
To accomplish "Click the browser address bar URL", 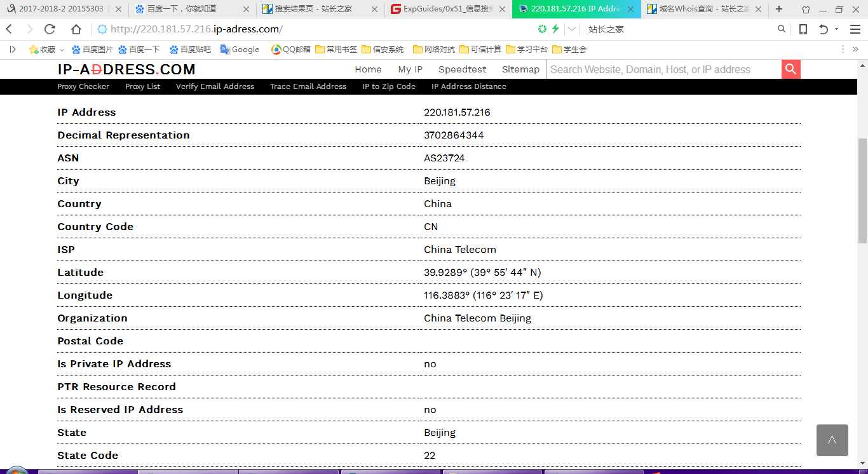I will tap(196, 29).
